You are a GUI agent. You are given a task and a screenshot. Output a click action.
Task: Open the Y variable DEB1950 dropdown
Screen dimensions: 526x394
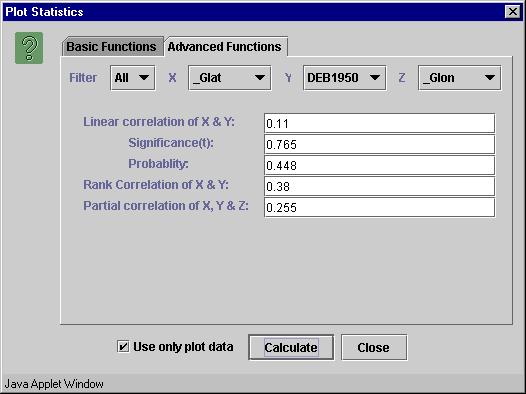[x=345, y=78]
